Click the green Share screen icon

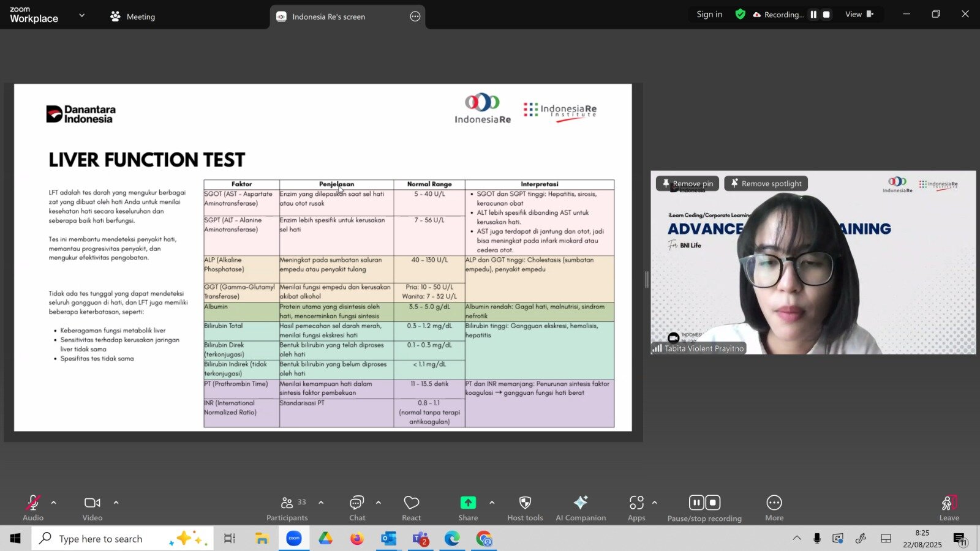[468, 503]
